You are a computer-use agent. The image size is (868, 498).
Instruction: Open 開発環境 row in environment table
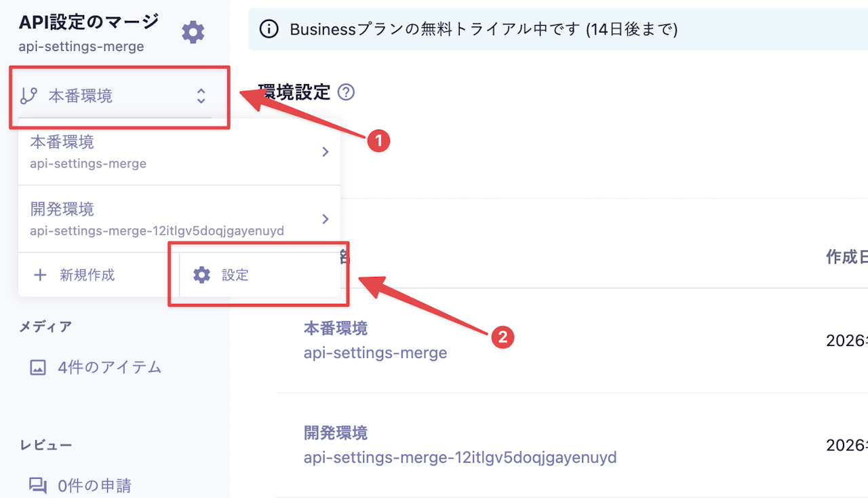(572, 445)
